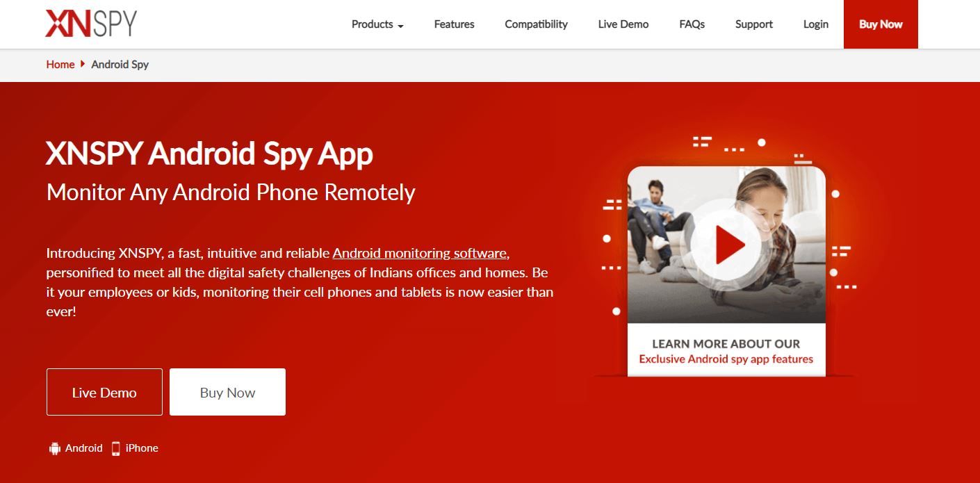The width and height of the screenshot is (980, 483).
Task: Click the video thumbnail of girl with phone
Action: 726,245
